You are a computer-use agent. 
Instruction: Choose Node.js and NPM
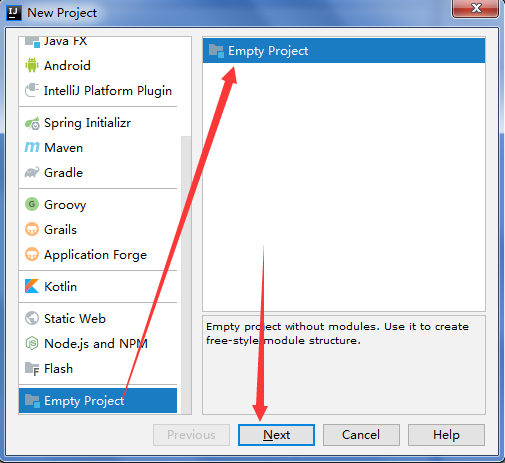pos(98,343)
